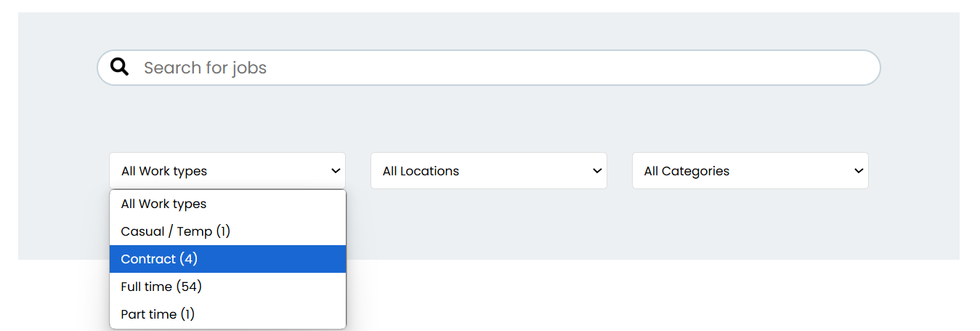Image resolution: width=980 pixels, height=331 pixels.
Task: Click the chevron arrow beside All Work types
Action: 336,171
